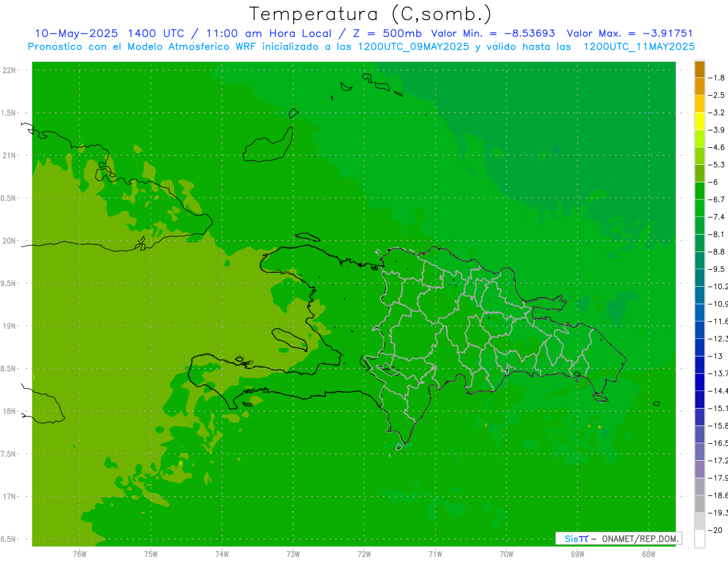The width and height of the screenshot is (728, 562).
Task: Click the "71W" longitude label
Action: [x=435, y=554]
